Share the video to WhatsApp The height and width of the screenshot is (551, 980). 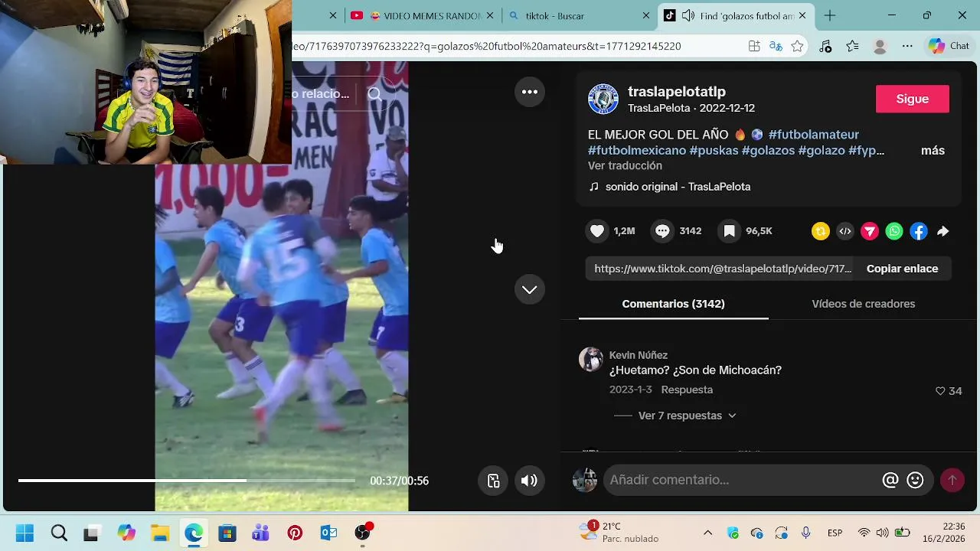894,231
